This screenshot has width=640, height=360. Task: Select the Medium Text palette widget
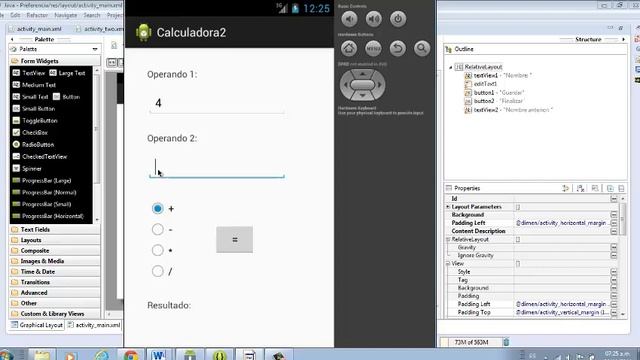point(34,85)
